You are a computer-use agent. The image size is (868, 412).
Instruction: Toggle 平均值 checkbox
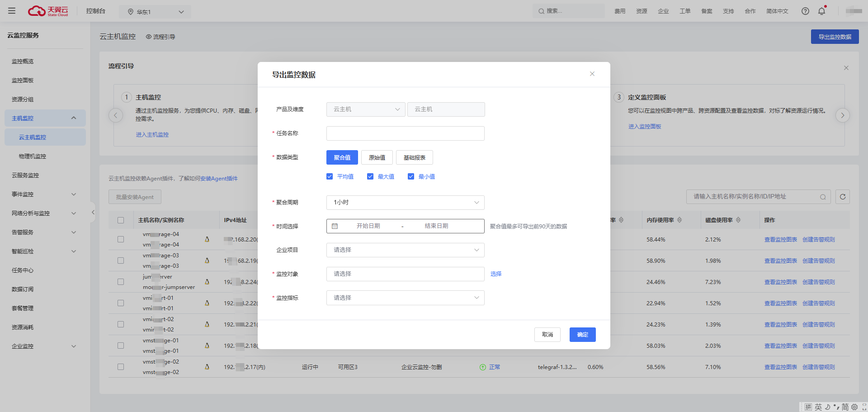(x=330, y=176)
